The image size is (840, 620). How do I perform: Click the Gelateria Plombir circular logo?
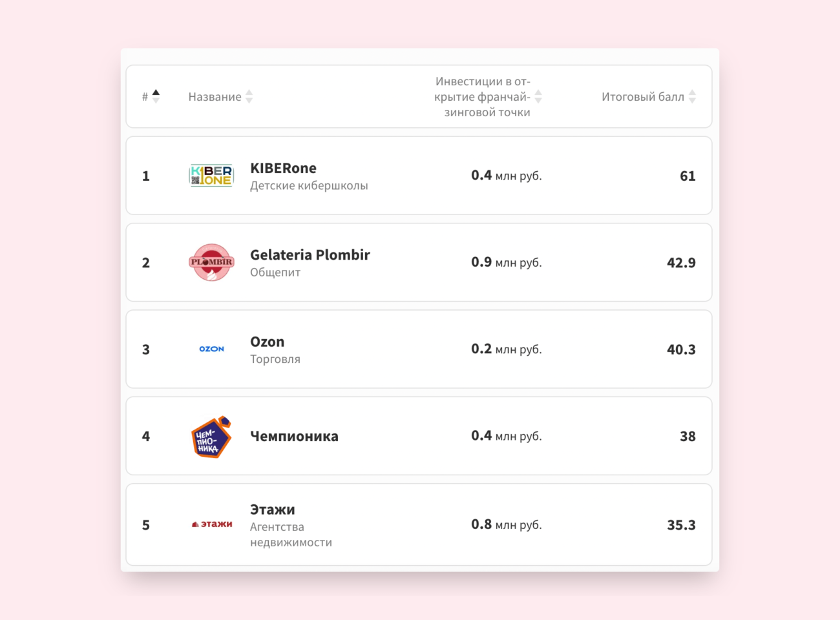pyautogui.click(x=211, y=263)
